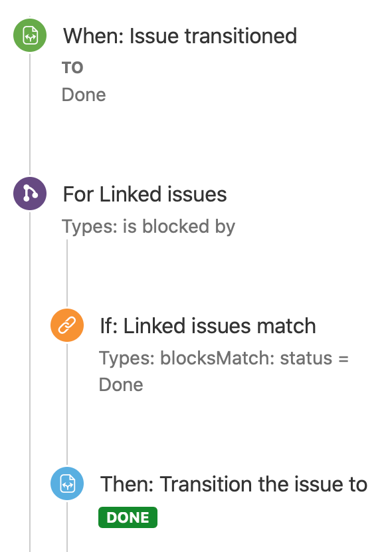Select the blue transition action icon
The image size is (392, 552).
pos(67,484)
